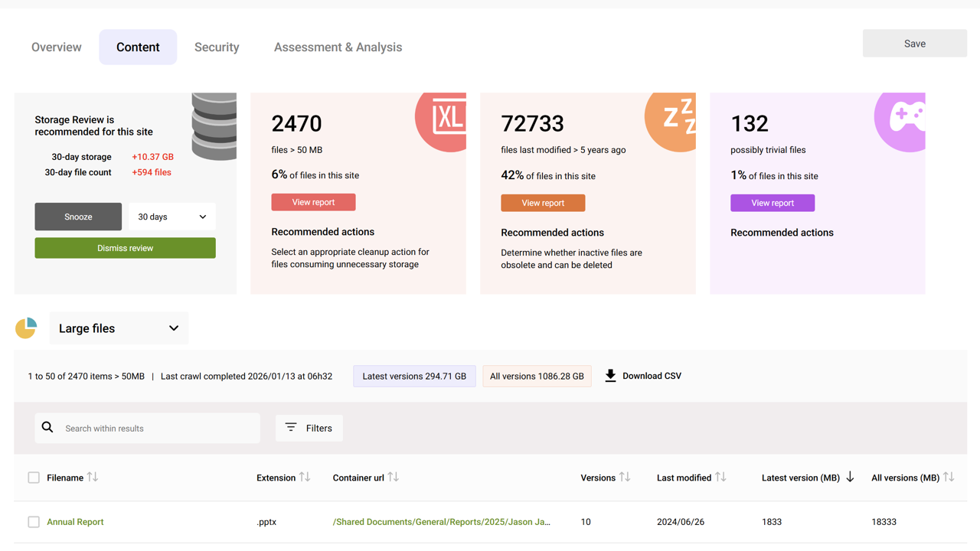Sort by Filename column arrows
Screen dimensions: 980x551
[x=93, y=478]
